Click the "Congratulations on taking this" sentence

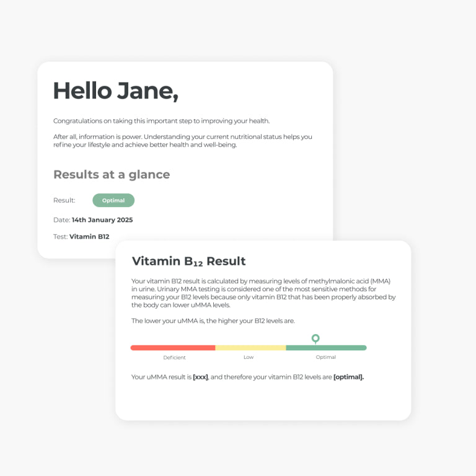click(x=161, y=121)
